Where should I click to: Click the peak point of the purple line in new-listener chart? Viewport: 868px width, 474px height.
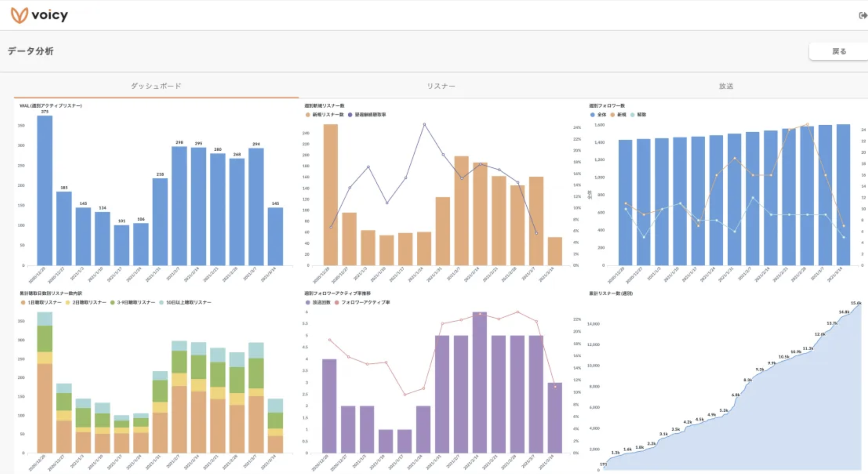pyautogui.click(x=424, y=125)
